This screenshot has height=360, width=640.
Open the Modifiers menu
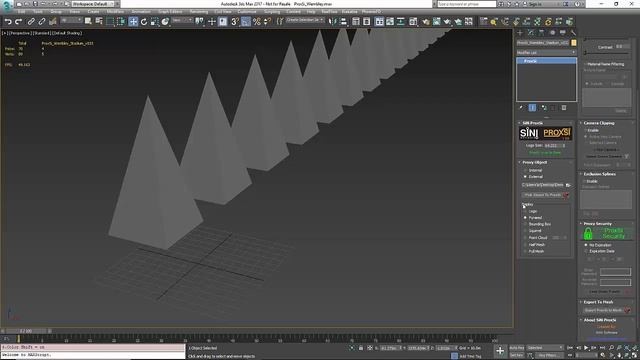tap(115, 12)
